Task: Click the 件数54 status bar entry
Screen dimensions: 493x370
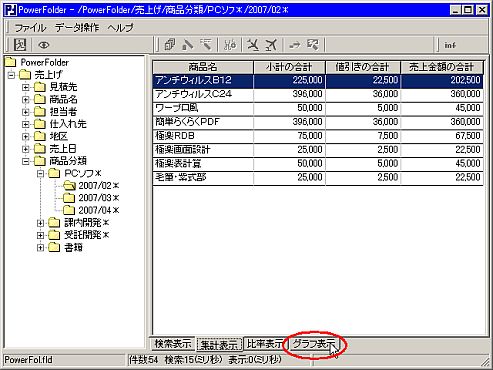Action: pos(144,360)
